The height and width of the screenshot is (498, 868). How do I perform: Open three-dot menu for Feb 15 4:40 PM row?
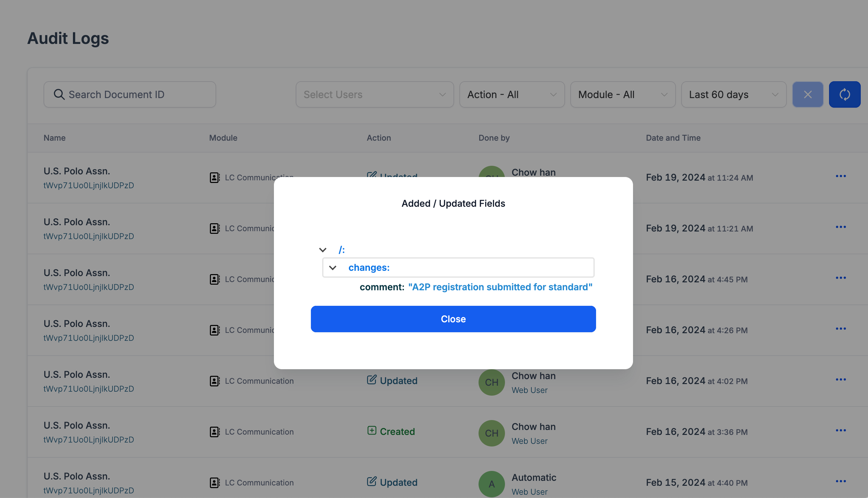[840, 481]
